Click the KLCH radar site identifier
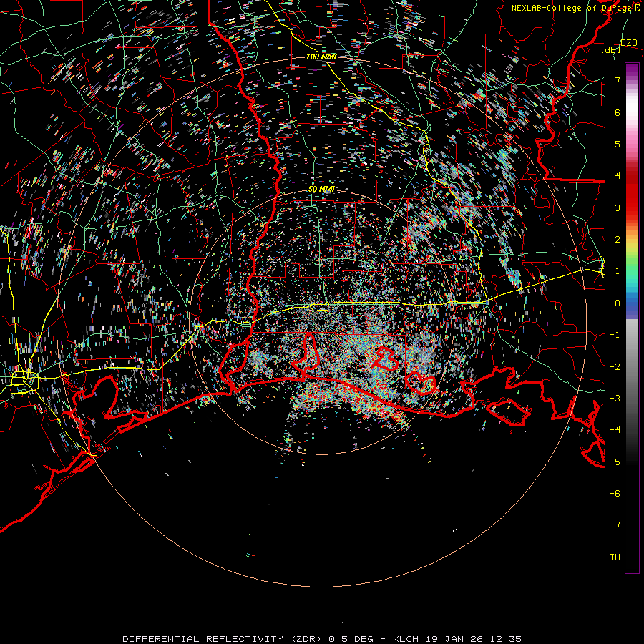Image resolution: width=644 pixels, height=644 pixels. point(406,639)
